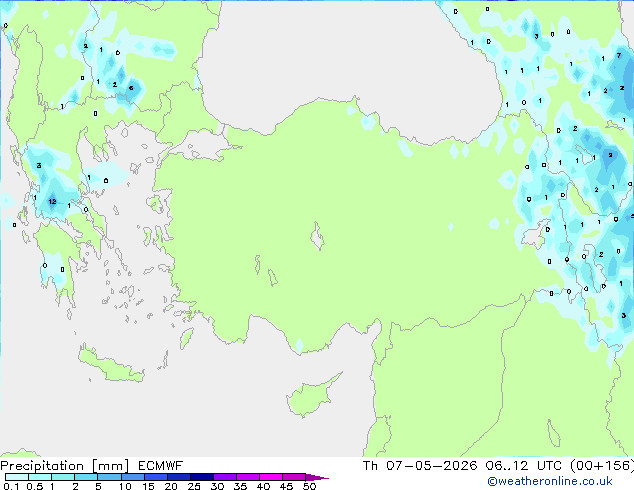Click the ECMWF model label
Screen dimensions: 634x490
click(161, 466)
